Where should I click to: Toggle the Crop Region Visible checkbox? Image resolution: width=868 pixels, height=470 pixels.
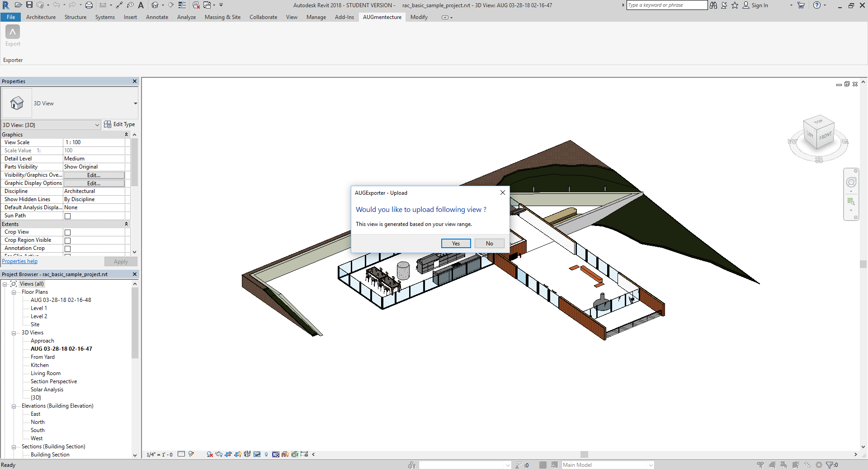(x=68, y=240)
